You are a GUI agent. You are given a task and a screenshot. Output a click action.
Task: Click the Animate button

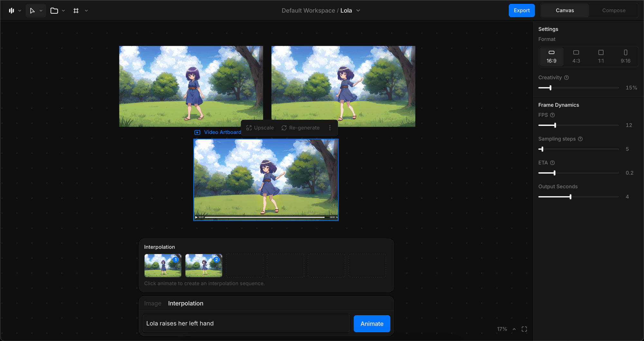pos(372,324)
